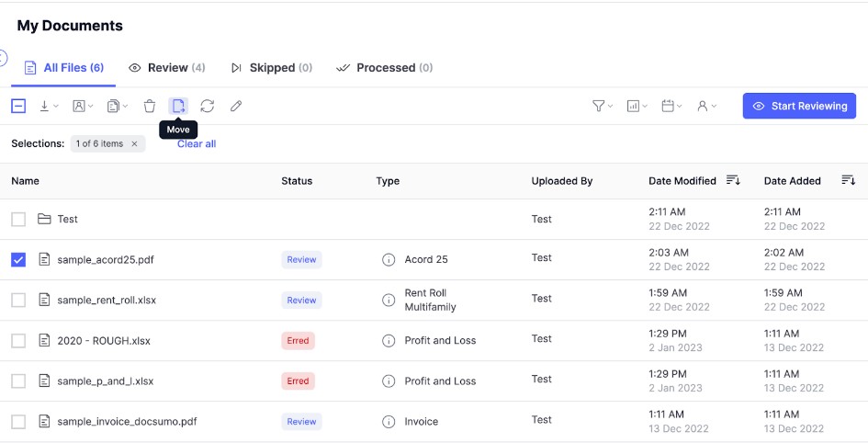Toggle the select-all checkbox in toolbar
This screenshot has height=443, width=868.
tap(18, 107)
